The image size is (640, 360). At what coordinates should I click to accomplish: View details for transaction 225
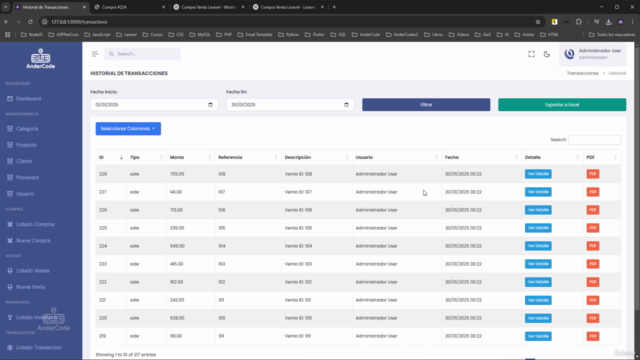tap(538, 228)
